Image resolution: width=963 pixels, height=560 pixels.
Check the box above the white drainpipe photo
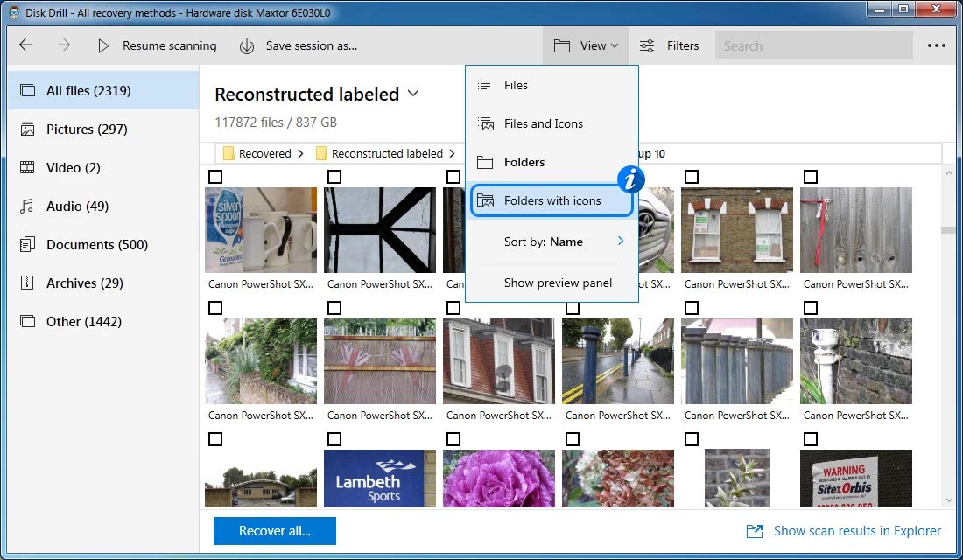[811, 308]
